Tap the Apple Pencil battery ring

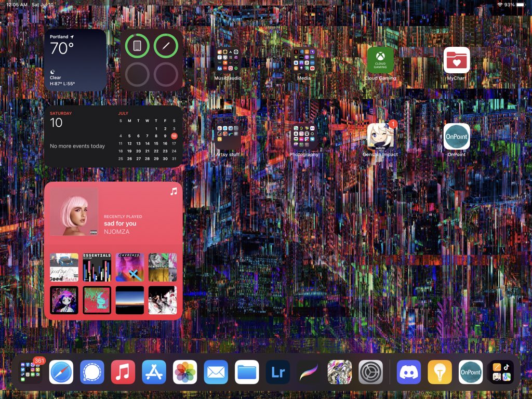coord(166,46)
